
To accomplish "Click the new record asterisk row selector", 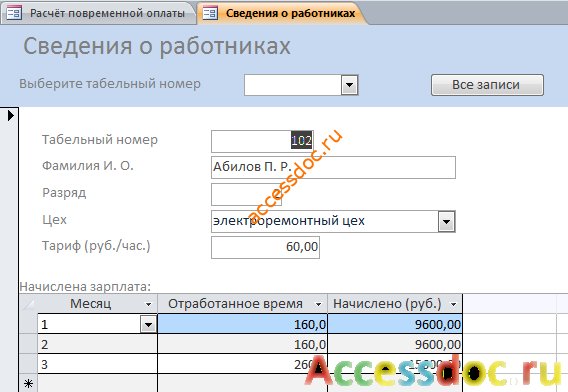I will click(28, 383).
